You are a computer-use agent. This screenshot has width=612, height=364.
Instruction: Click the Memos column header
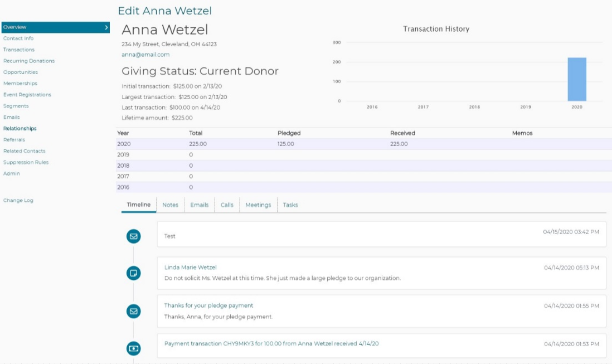pyautogui.click(x=522, y=133)
